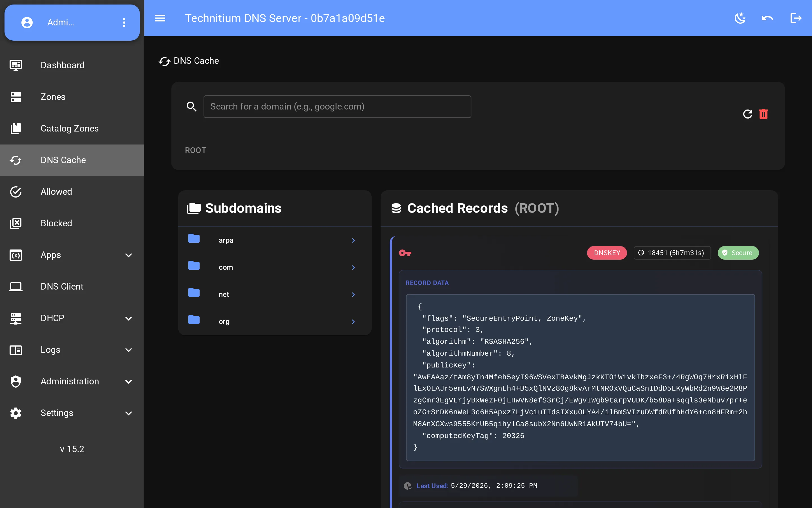Open net subdomain via its chevron
This screenshot has height=508, width=812.
coord(353,294)
